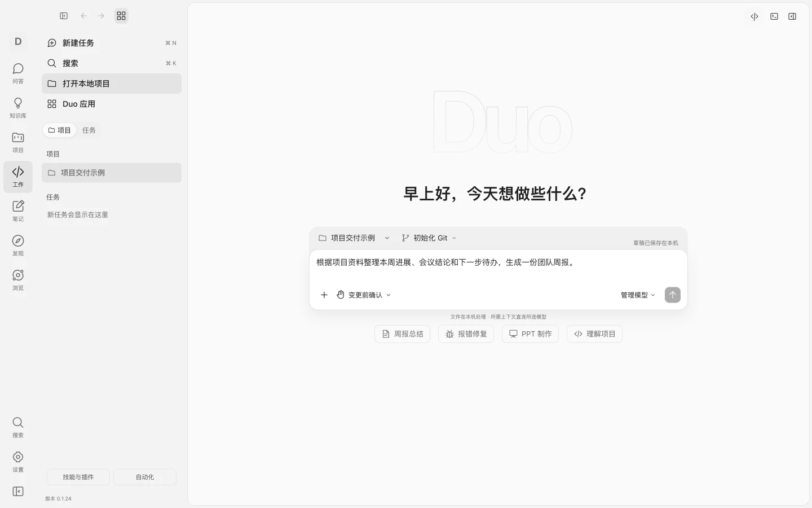
Task: Switch to the 项目 tab
Action: [x=59, y=130]
